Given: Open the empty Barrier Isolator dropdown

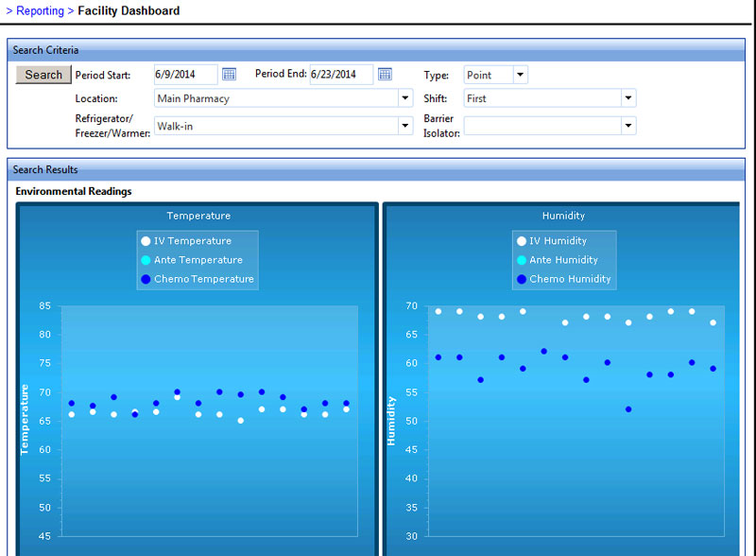Looking at the screenshot, I should point(632,124).
